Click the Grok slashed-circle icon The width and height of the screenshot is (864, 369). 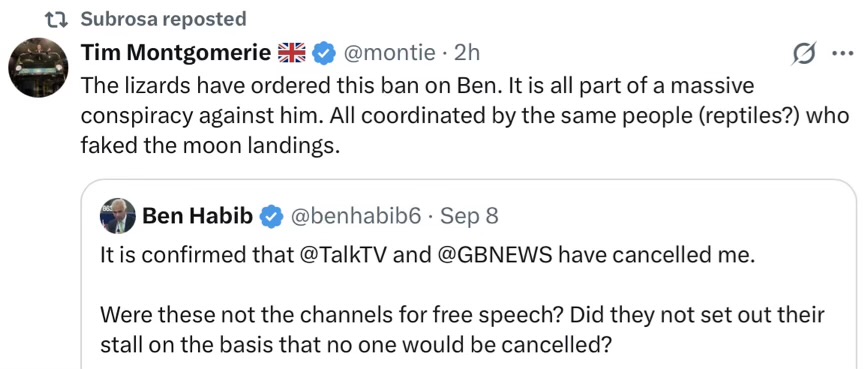coord(803,53)
